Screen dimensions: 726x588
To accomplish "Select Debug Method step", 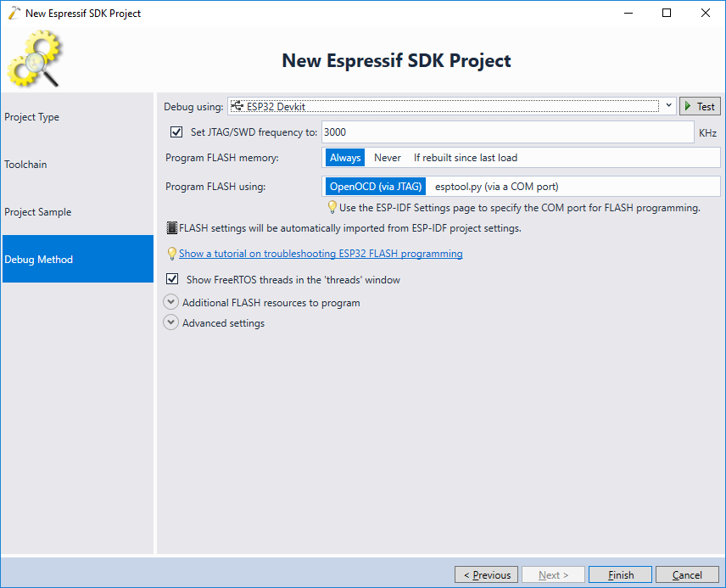I will [78, 259].
